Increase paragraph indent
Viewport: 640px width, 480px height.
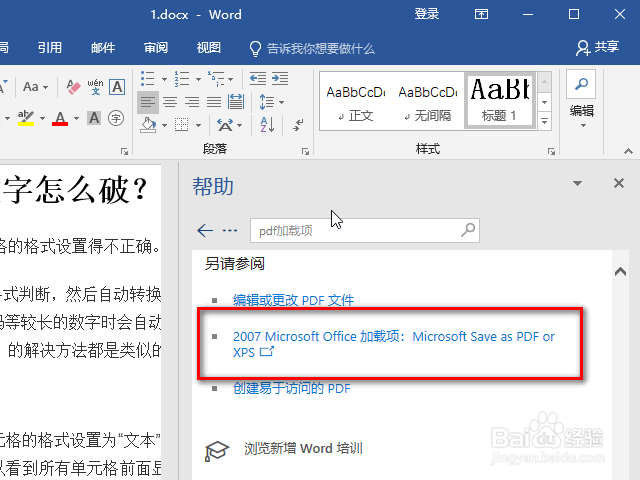280,78
